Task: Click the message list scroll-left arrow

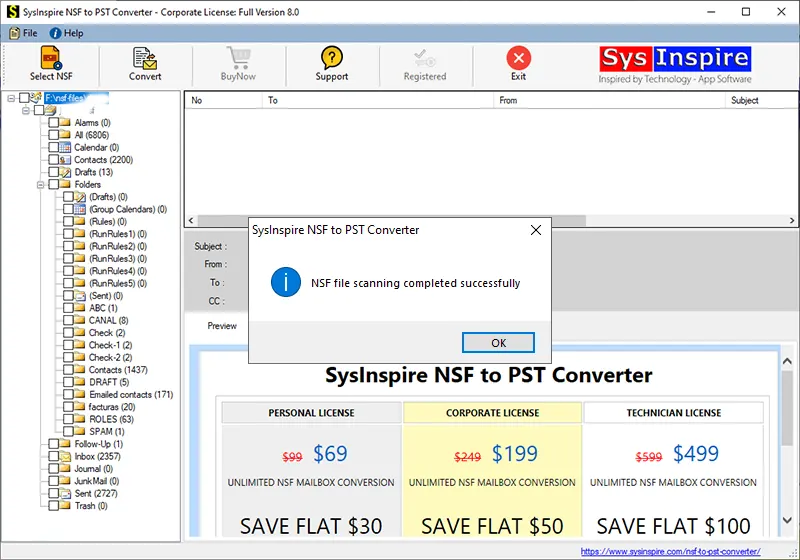Action: click(x=191, y=220)
